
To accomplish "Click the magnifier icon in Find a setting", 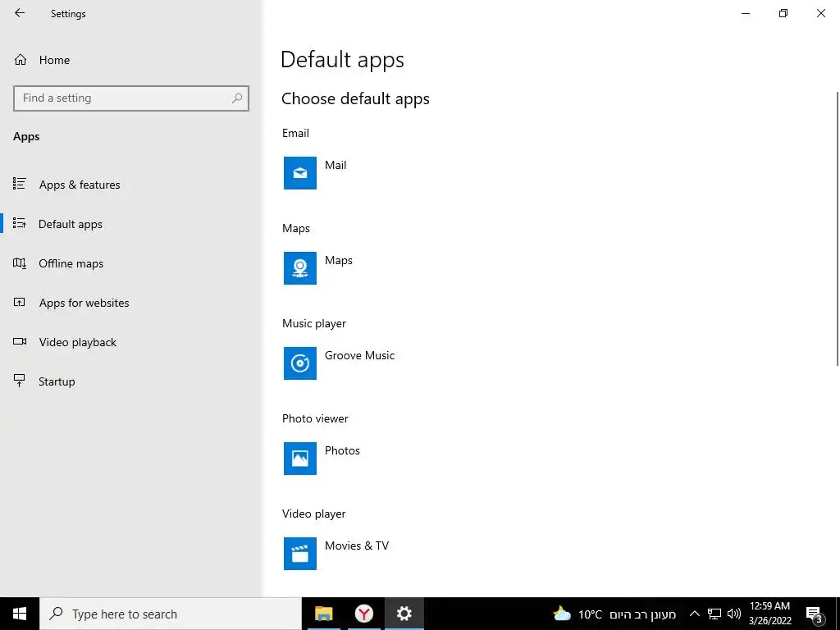I will [x=237, y=98].
